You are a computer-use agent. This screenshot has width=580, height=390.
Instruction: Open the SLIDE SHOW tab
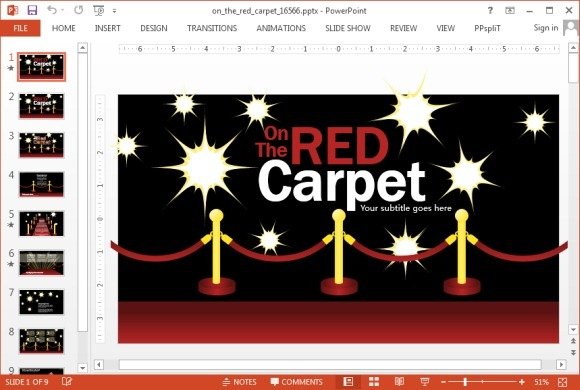click(x=348, y=28)
